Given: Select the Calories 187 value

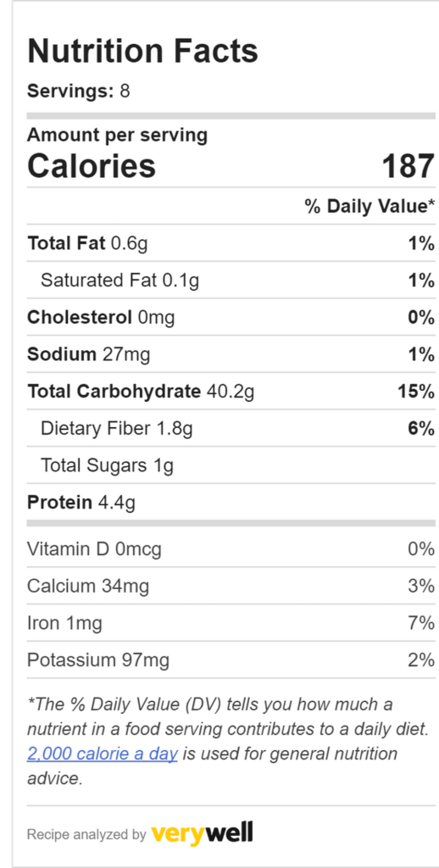Looking at the screenshot, I should click(408, 166).
